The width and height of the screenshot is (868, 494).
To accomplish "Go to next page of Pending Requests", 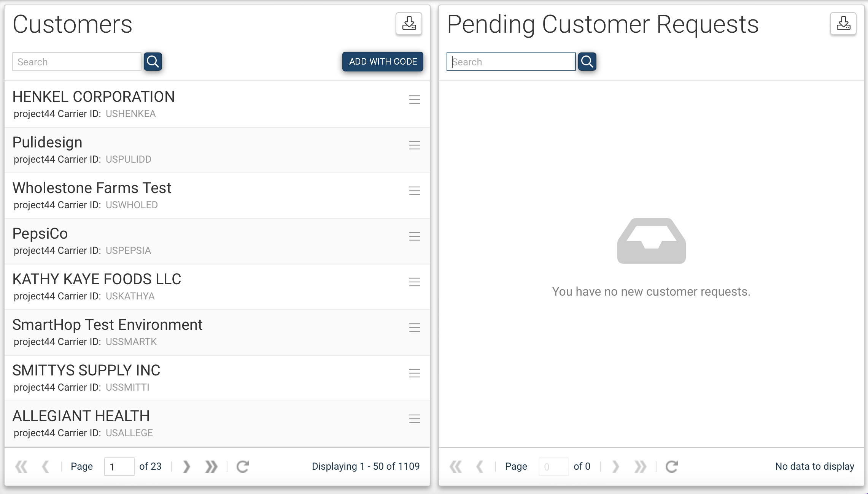I will 615,466.
